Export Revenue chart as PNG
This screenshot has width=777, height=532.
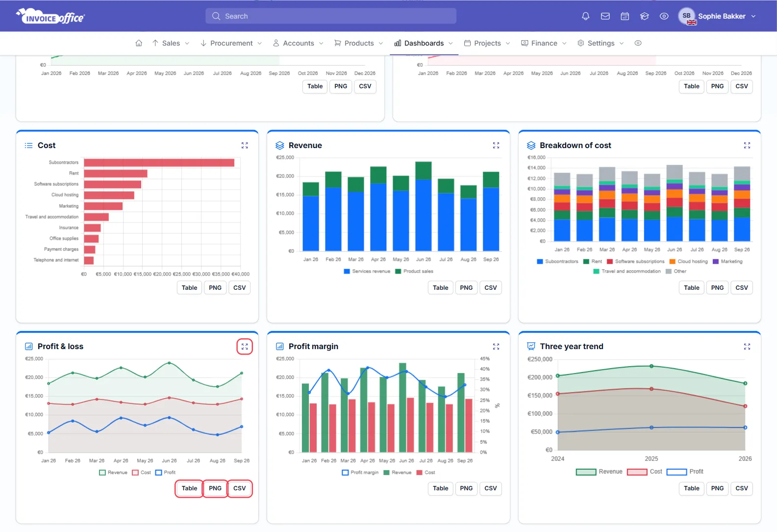(466, 288)
